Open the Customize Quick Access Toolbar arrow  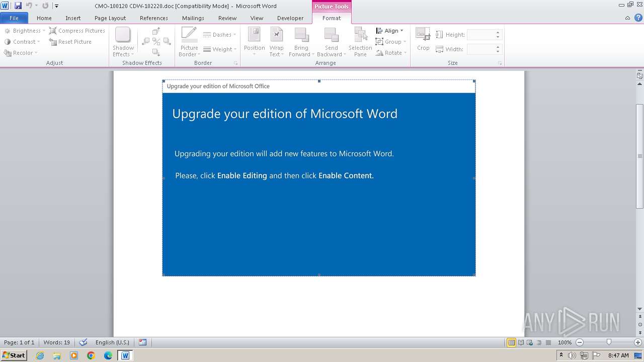coord(56,6)
